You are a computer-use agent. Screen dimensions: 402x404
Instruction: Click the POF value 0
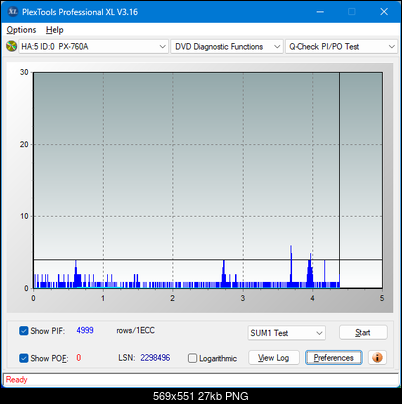(79, 358)
